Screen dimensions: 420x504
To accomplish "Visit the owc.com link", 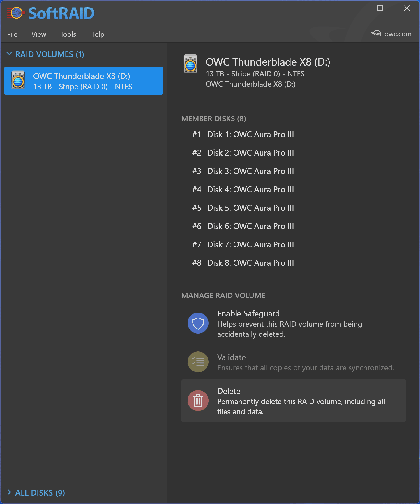I will tap(398, 34).
